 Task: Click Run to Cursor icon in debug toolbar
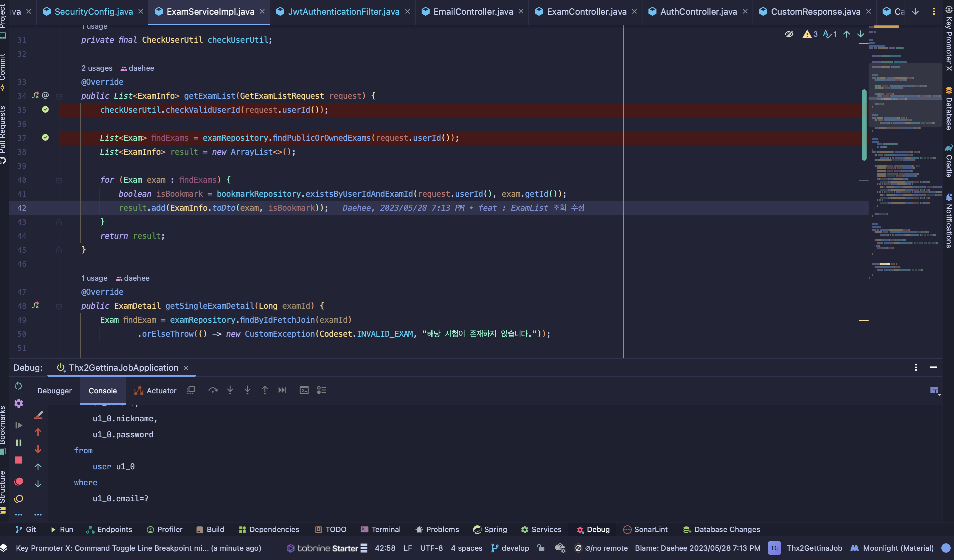[x=282, y=390]
